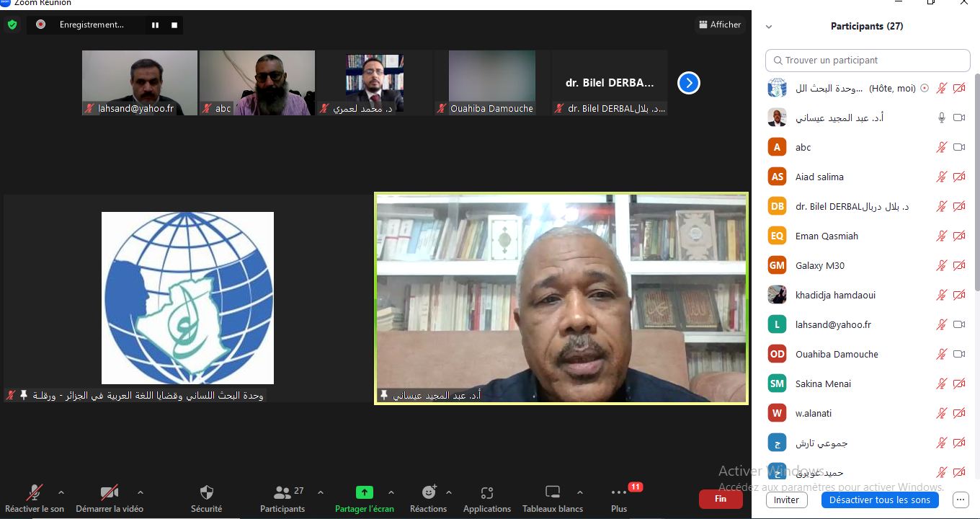The width and height of the screenshot is (980, 519).
Task: Toggle the Participants panel
Action: pyautogui.click(x=282, y=498)
